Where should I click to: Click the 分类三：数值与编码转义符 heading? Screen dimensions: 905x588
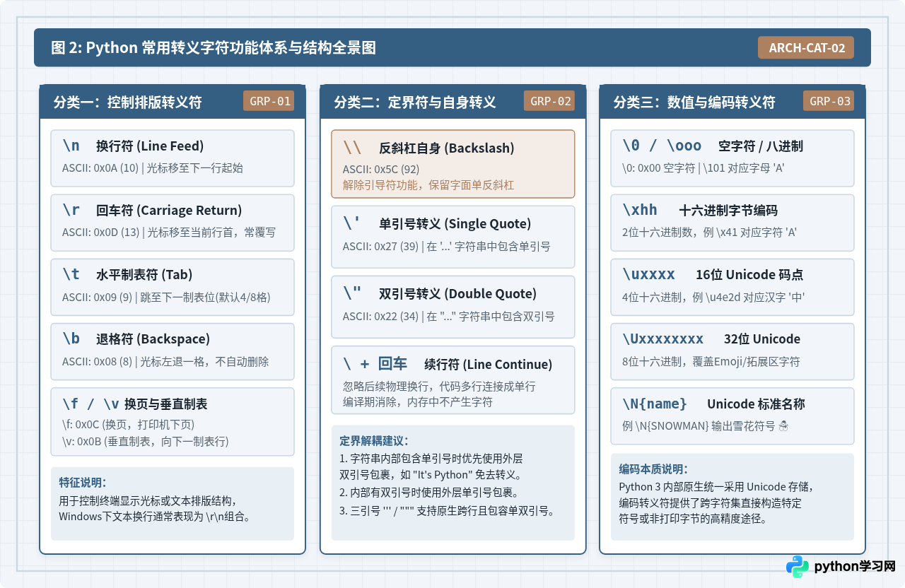pyautogui.click(x=694, y=102)
